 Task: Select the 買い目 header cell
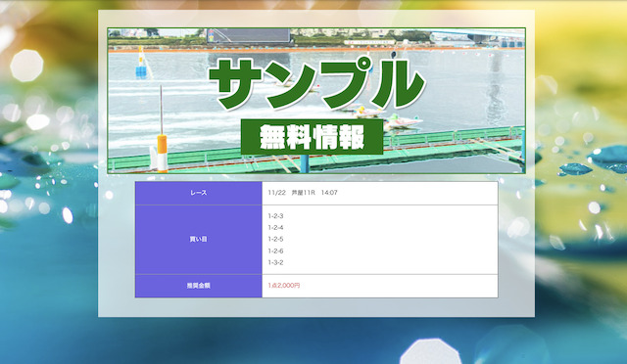click(x=199, y=240)
